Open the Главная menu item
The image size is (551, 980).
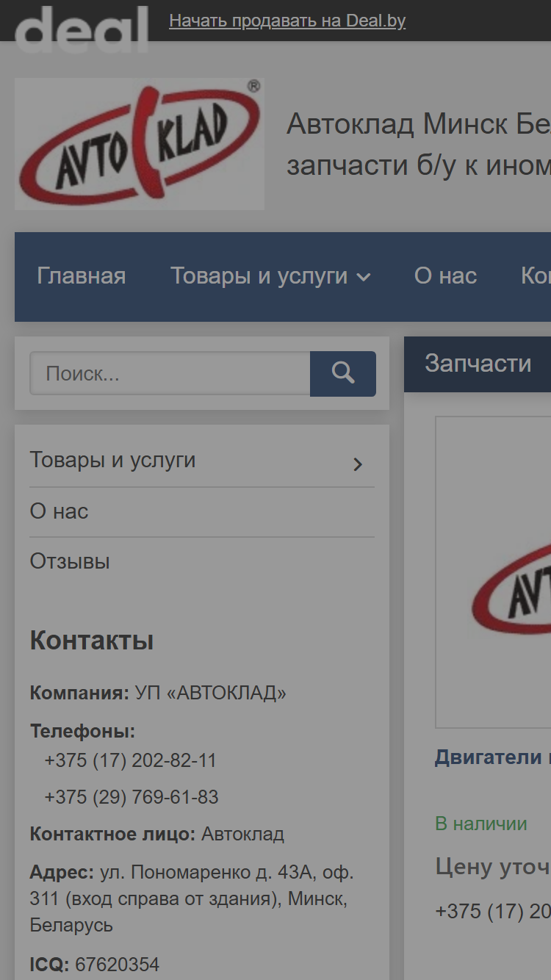[x=82, y=276]
